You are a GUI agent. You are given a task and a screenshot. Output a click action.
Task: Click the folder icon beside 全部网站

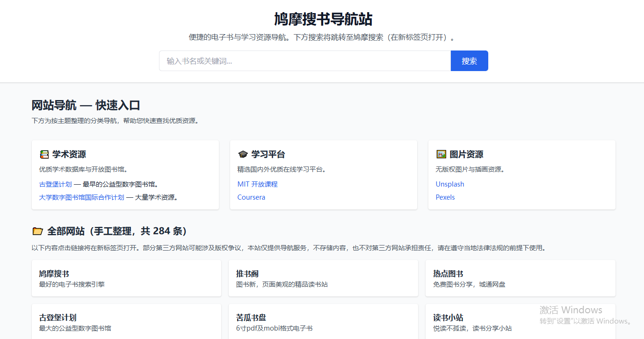click(37, 231)
